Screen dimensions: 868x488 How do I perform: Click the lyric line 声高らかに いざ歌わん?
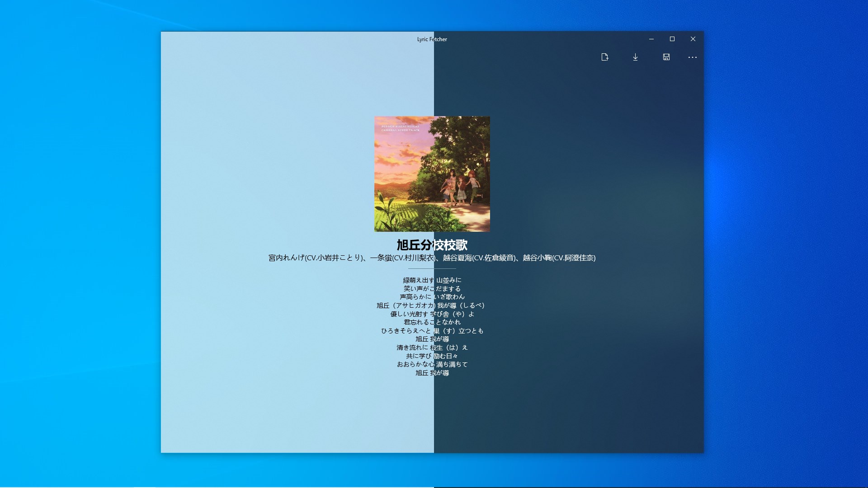[432, 297]
